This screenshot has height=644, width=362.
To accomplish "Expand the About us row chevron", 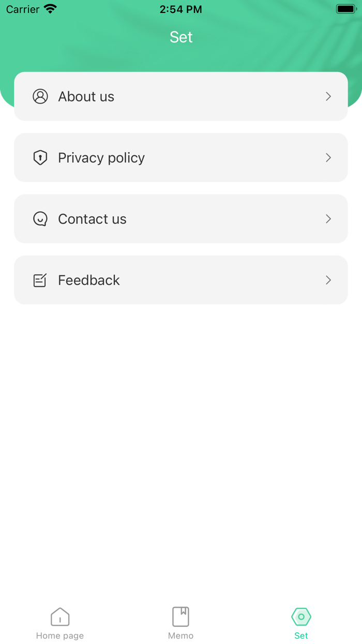I will (328, 96).
